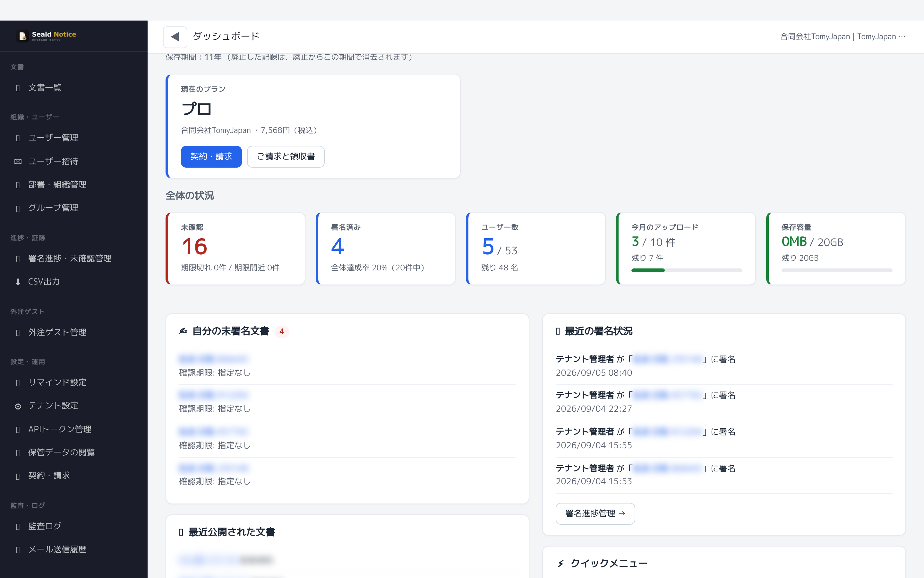This screenshot has height=578, width=924.
Task: Click the ご請求と領収書 button
Action: click(286, 157)
